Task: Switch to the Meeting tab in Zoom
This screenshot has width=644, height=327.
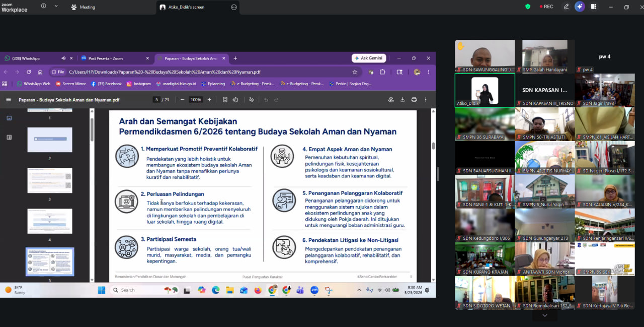Action: point(83,7)
